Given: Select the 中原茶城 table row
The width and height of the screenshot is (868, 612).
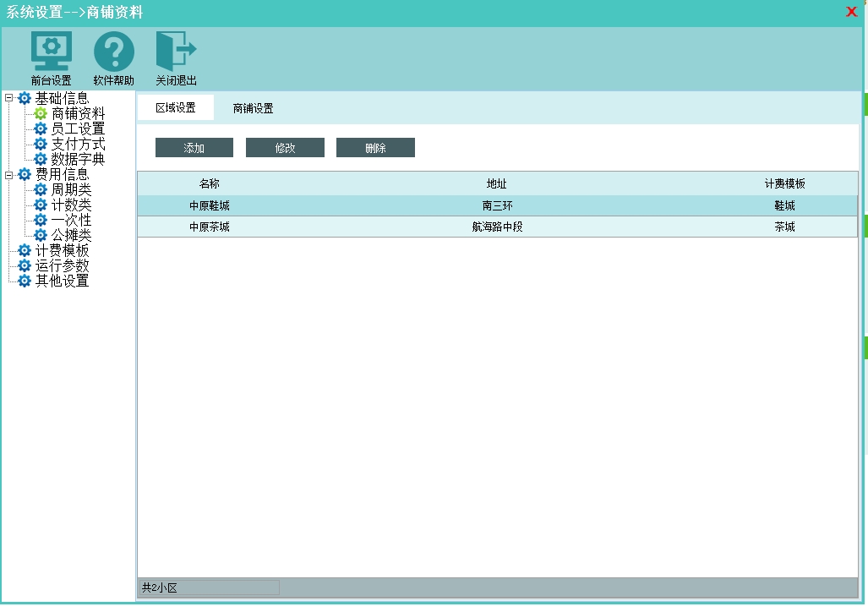Looking at the screenshot, I should (497, 227).
